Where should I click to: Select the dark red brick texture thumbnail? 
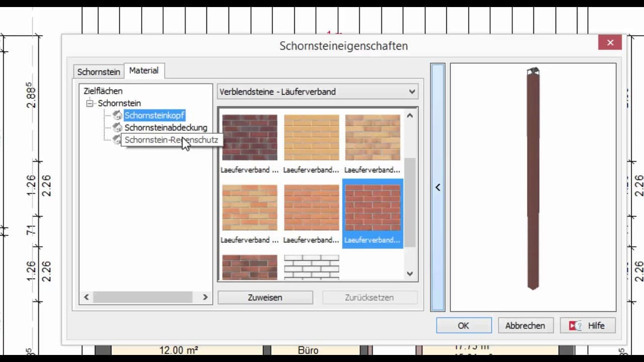pyautogui.click(x=250, y=137)
